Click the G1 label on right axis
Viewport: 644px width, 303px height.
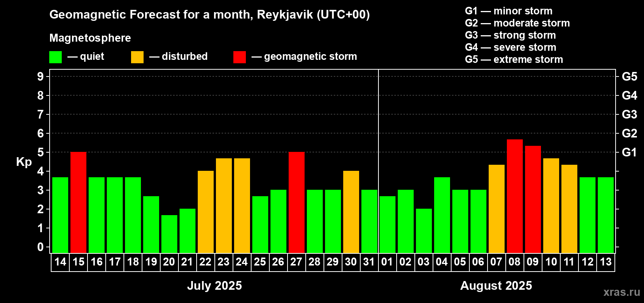[x=630, y=152]
